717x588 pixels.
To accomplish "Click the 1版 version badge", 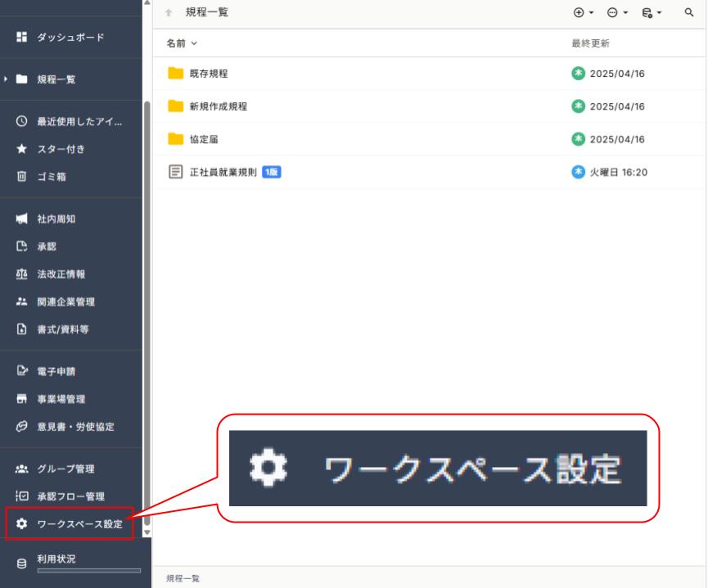I will tap(271, 173).
